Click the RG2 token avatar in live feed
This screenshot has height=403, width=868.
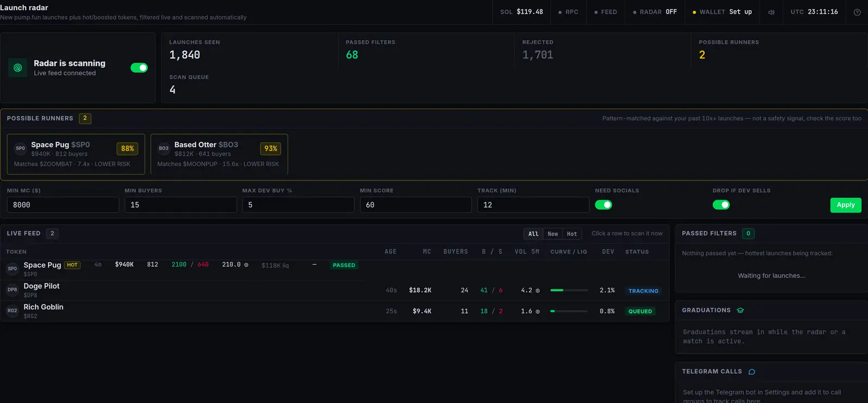12,311
